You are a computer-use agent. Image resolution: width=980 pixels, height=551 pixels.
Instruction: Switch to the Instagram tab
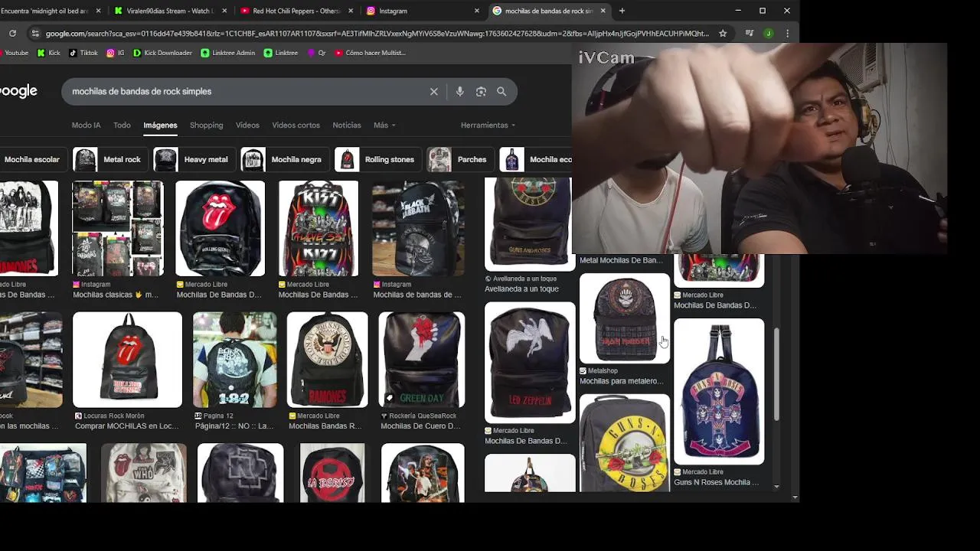[x=421, y=11]
